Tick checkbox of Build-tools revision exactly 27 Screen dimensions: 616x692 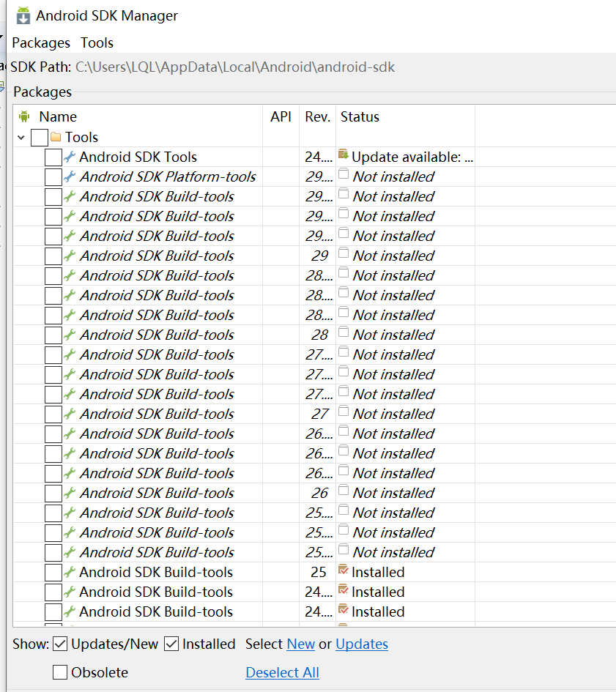53,414
